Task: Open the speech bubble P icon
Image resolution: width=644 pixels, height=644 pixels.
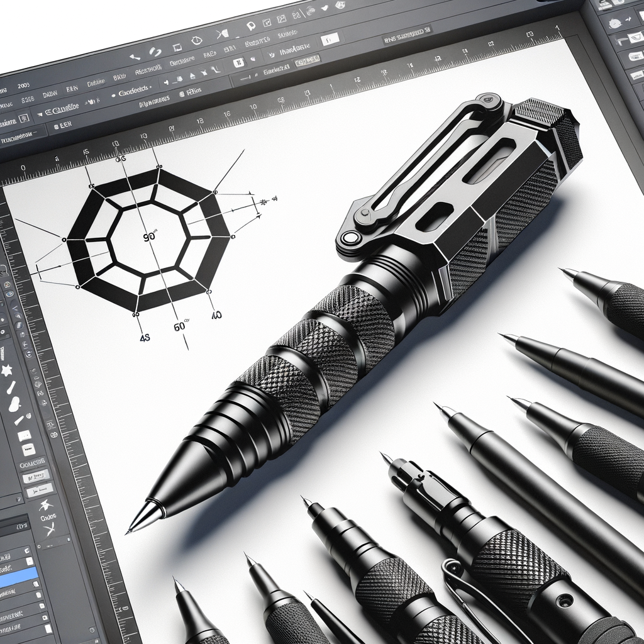Action: pos(252,26)
